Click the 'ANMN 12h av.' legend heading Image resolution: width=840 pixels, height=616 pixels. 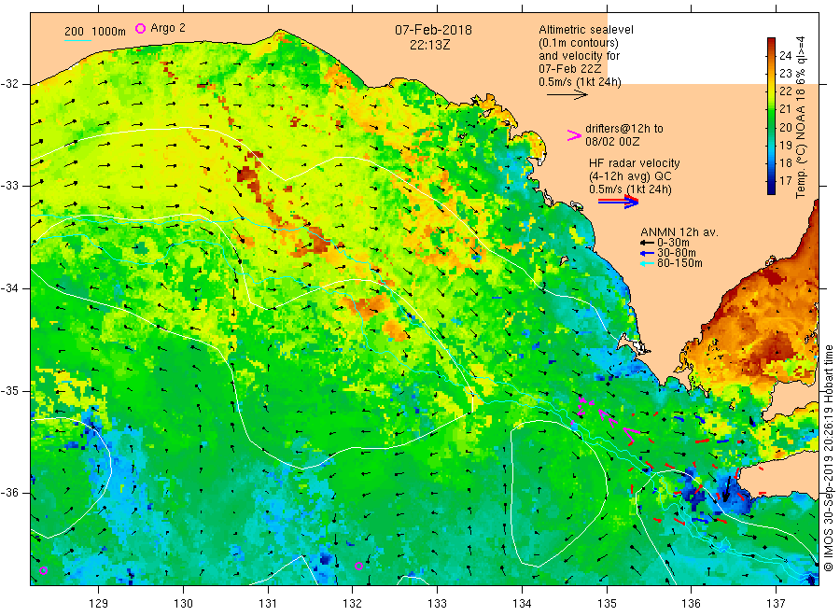pyautogui.click(x=679, y=232)
